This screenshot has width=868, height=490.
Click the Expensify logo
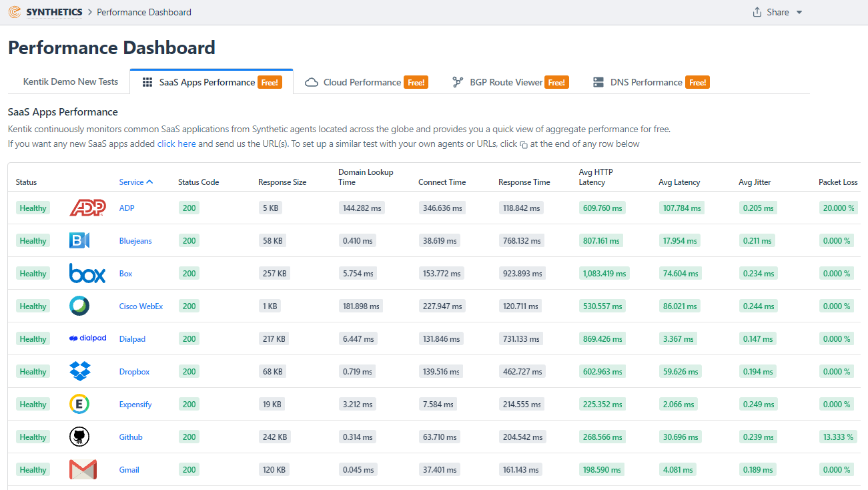click(79, 404)
